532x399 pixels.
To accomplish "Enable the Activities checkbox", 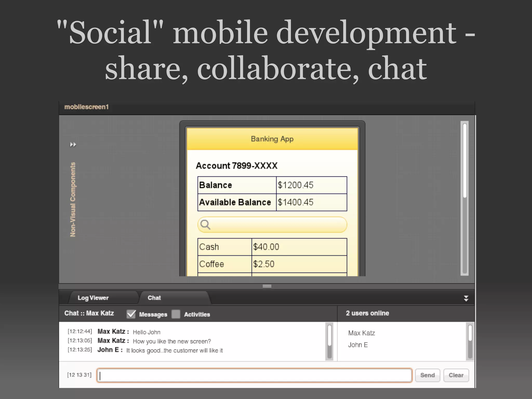I will 176,314.
